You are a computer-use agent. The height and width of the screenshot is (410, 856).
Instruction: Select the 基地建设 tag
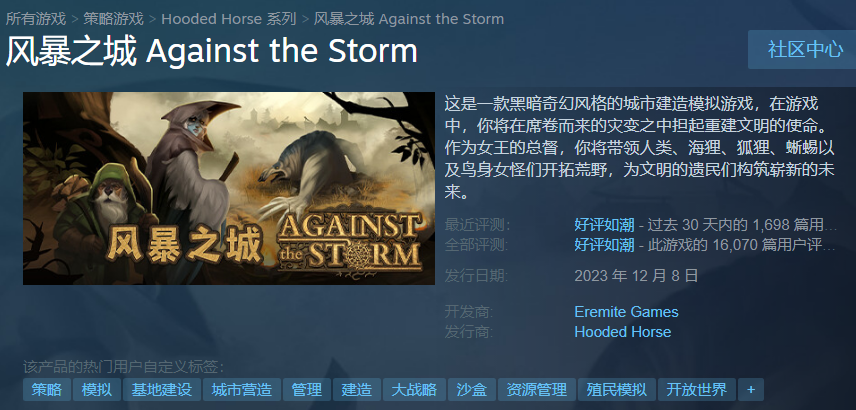point(162,390)
